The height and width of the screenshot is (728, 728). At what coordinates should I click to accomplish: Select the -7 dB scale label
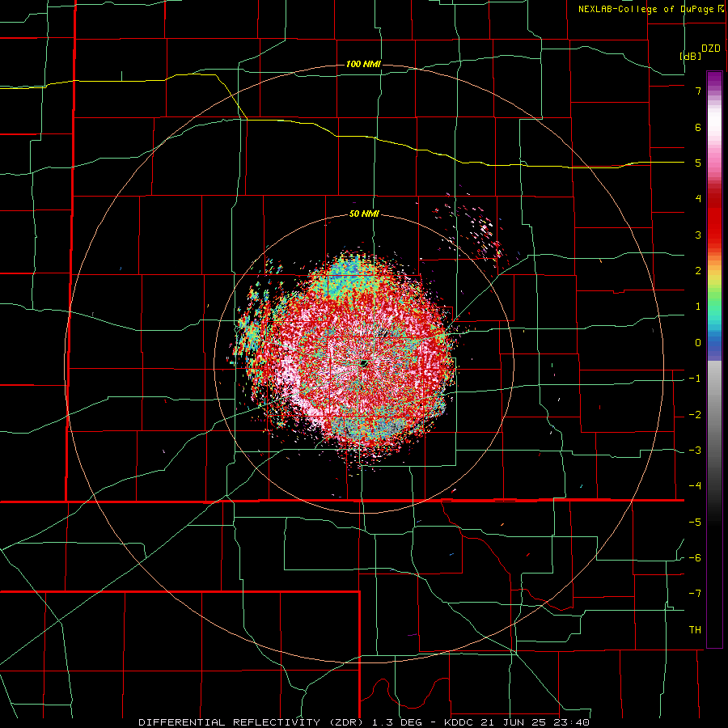(695, 594)
